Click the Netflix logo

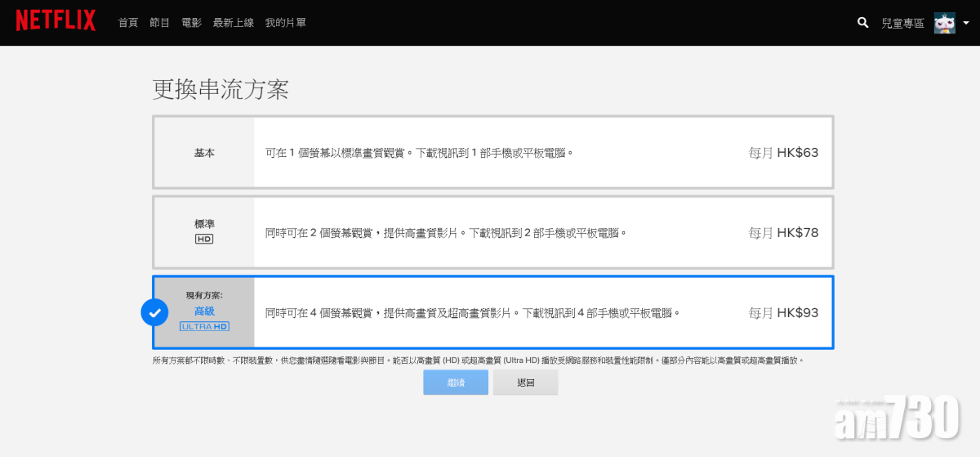coord(56,22)
